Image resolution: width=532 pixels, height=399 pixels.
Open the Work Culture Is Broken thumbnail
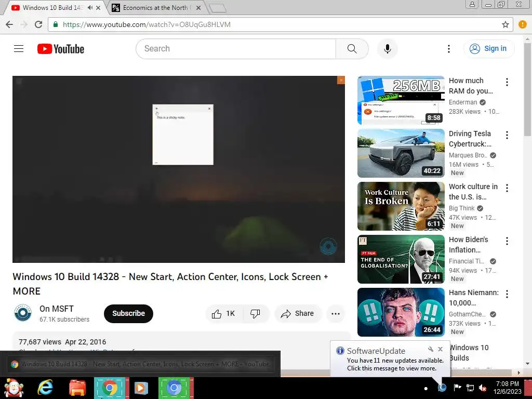(x=401, y=206)
